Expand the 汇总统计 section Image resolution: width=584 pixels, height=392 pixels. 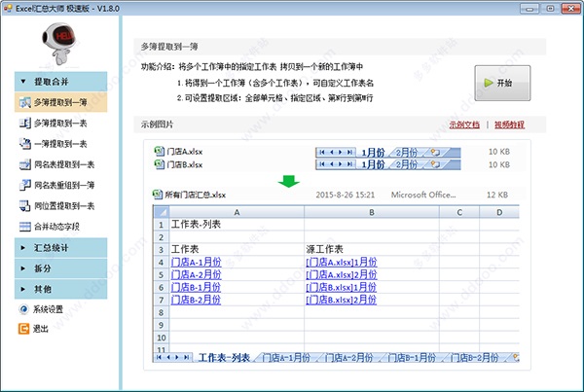[60, 248]
